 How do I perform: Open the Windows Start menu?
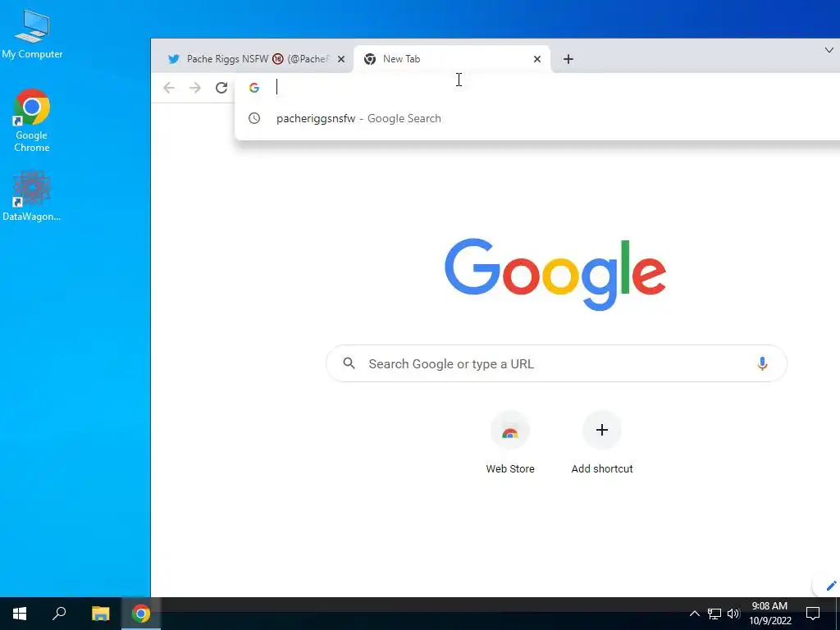pyautogui.click(x=20, y=614)
